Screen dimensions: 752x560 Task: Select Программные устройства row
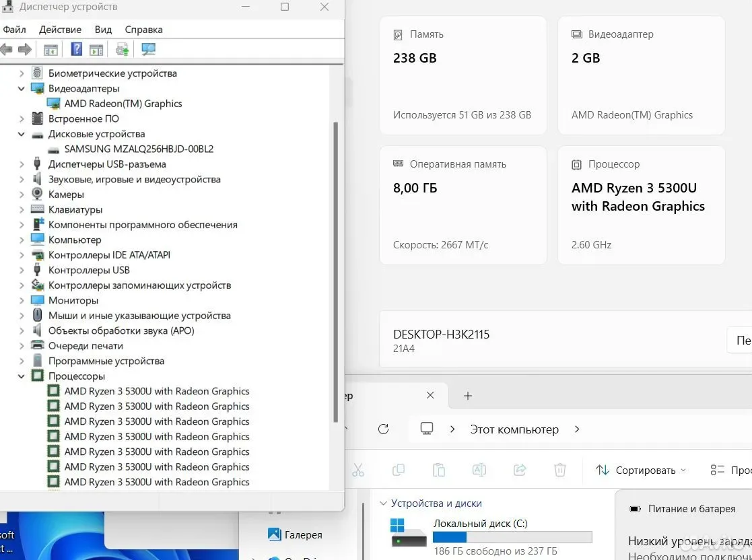106,361
